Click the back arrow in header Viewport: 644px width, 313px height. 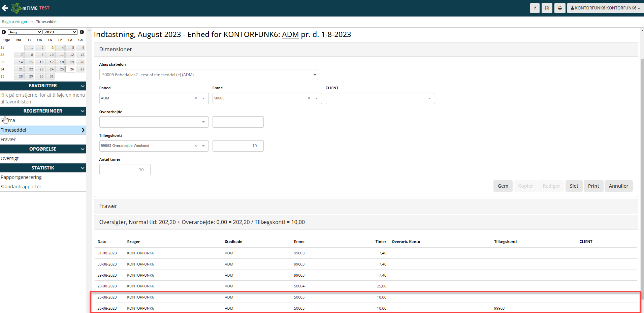click(5, 8)
